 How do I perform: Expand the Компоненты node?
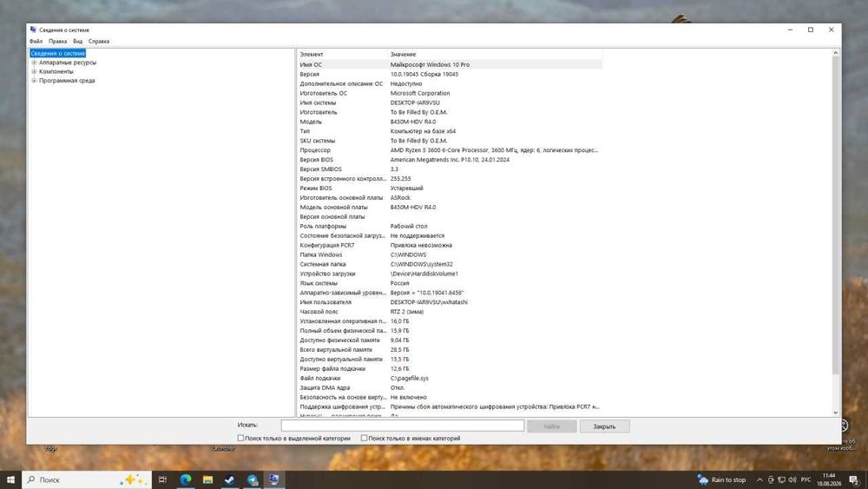[x=34, y=71]
